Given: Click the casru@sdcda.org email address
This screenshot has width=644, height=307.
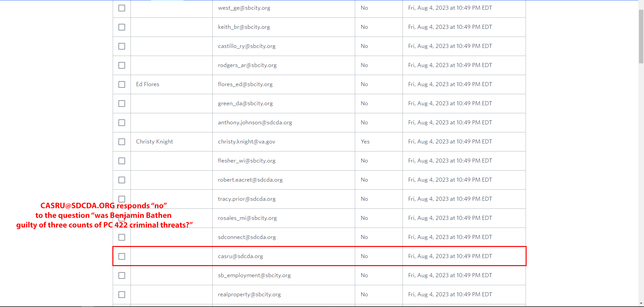Looking at the screenshot, I should point(240,256).
